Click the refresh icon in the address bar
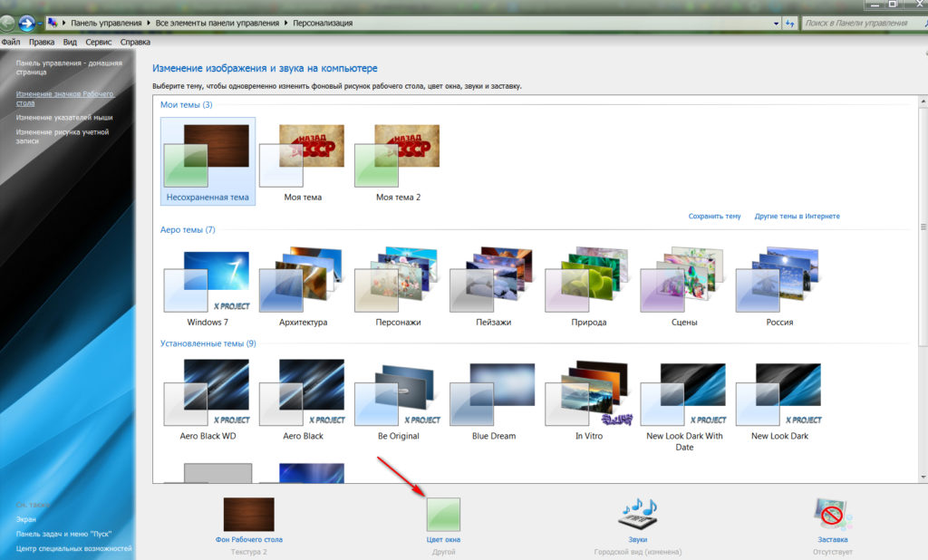928x560 pixels. coord(788,22)
